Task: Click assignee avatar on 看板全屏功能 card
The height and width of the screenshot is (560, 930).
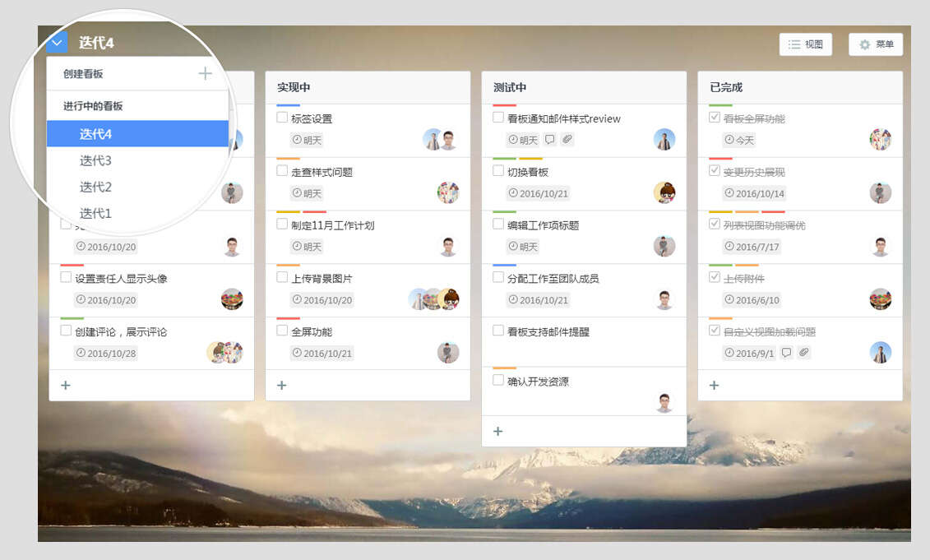Action: (881, 140)
